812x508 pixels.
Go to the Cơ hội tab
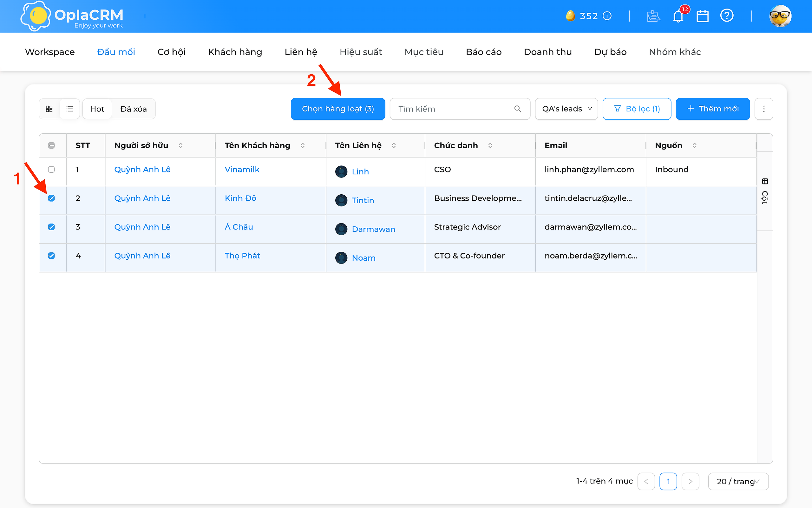[172, 52]
